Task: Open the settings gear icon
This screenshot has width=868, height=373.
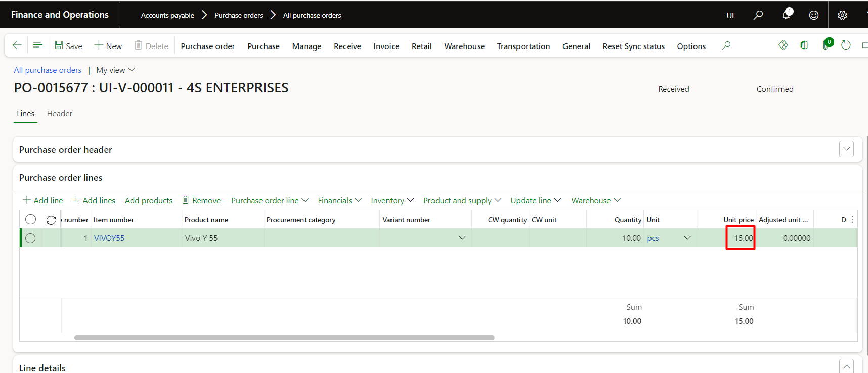Action: tap(842, 15)
